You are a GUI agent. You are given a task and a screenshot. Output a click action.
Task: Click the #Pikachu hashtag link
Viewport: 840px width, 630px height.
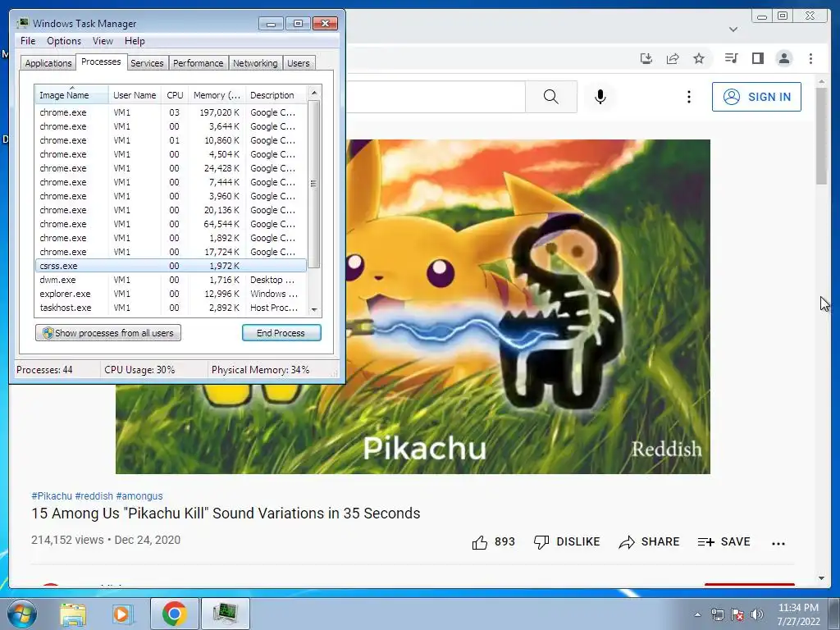(52, 496)
